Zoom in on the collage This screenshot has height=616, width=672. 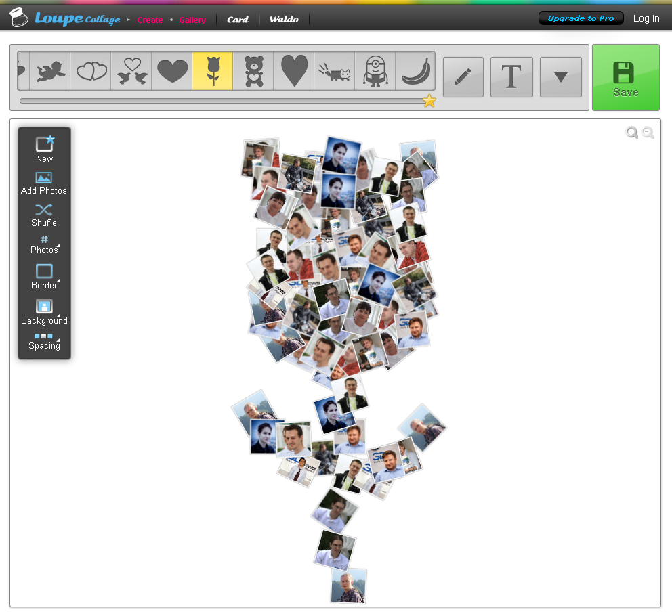tap(631, 133)
